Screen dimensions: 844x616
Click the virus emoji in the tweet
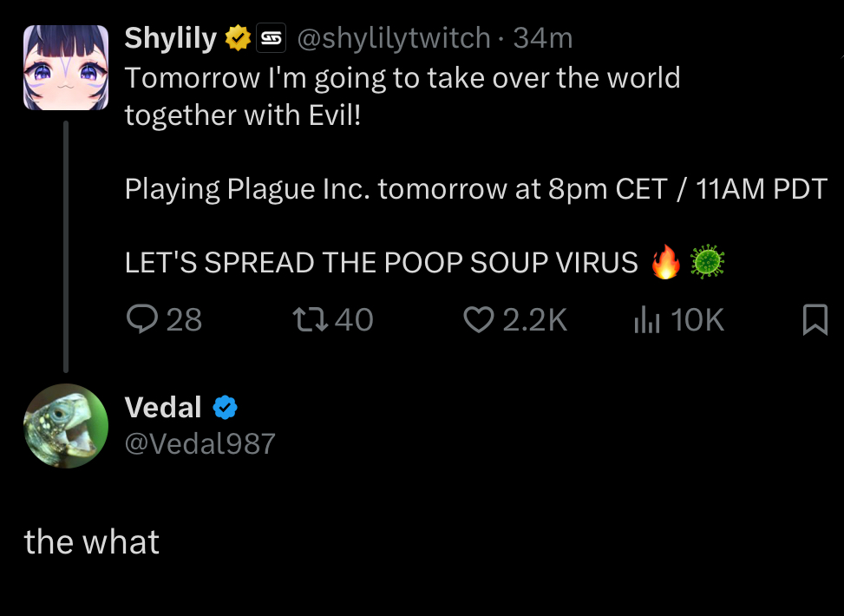click(x=707, y=262)
